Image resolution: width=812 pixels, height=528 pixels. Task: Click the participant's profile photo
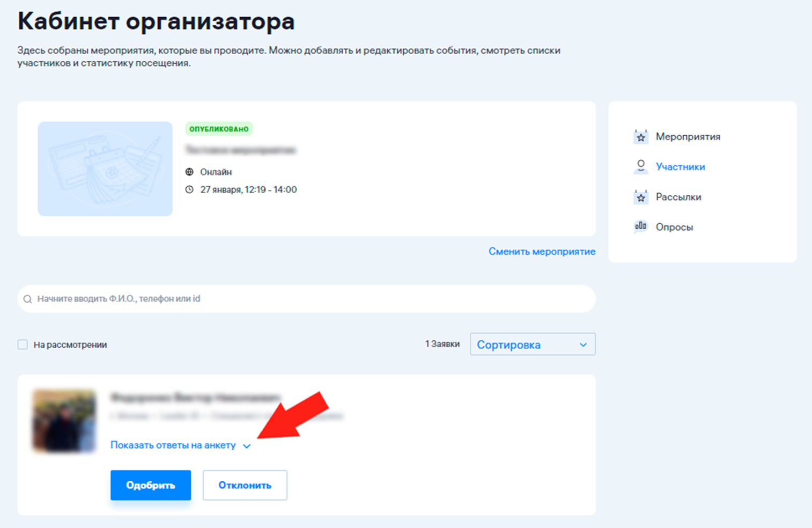(64, 421)
